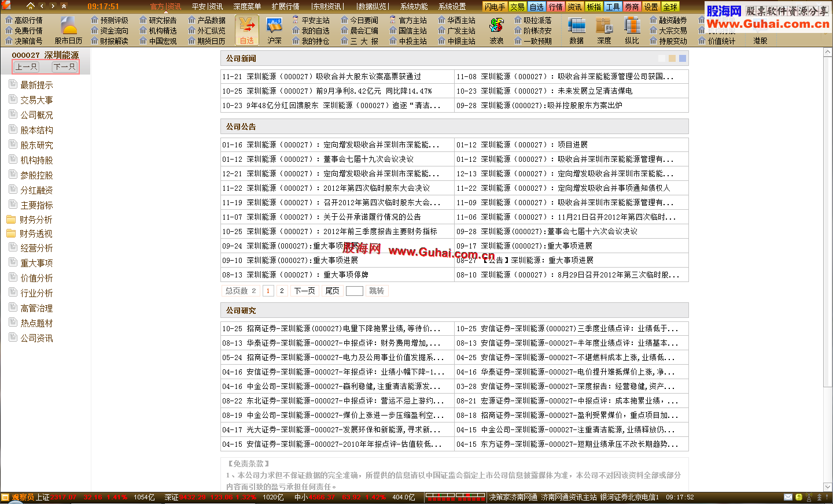This screenshot has height=504, width=833.
Task: Open the 沪深 market icon
Action: (274, 31)
